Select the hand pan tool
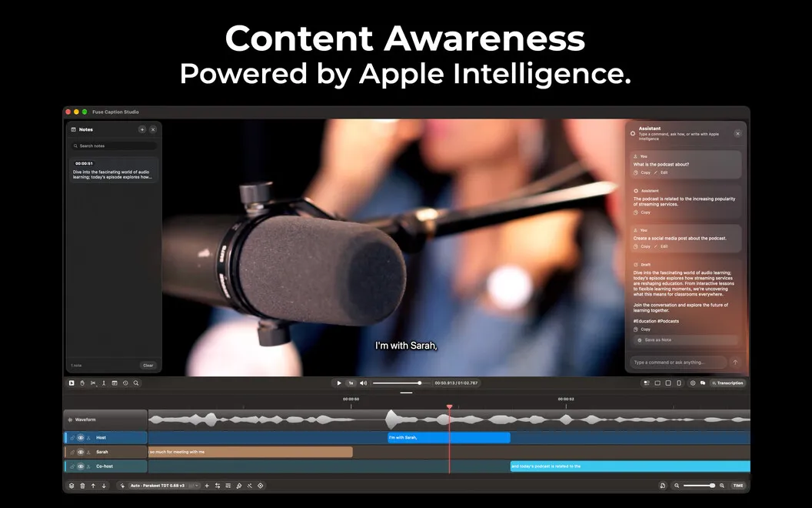 coord(82,383)
